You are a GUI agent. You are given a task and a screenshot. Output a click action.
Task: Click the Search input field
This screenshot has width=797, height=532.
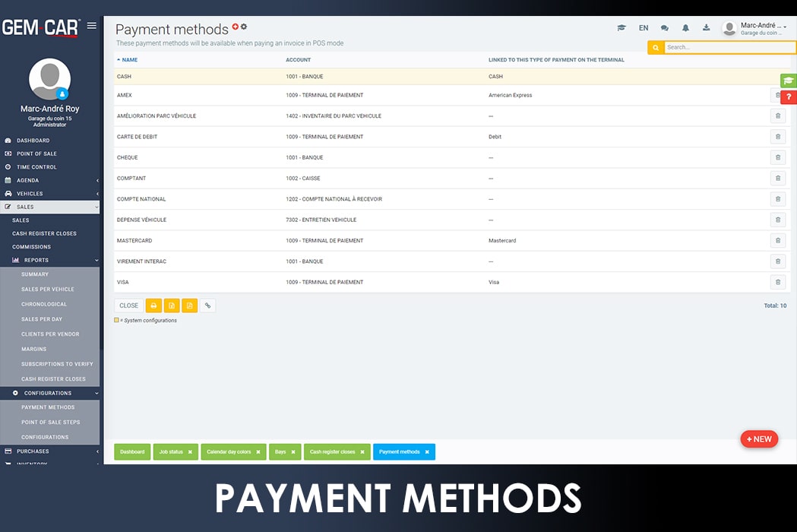tap(728, 47)
